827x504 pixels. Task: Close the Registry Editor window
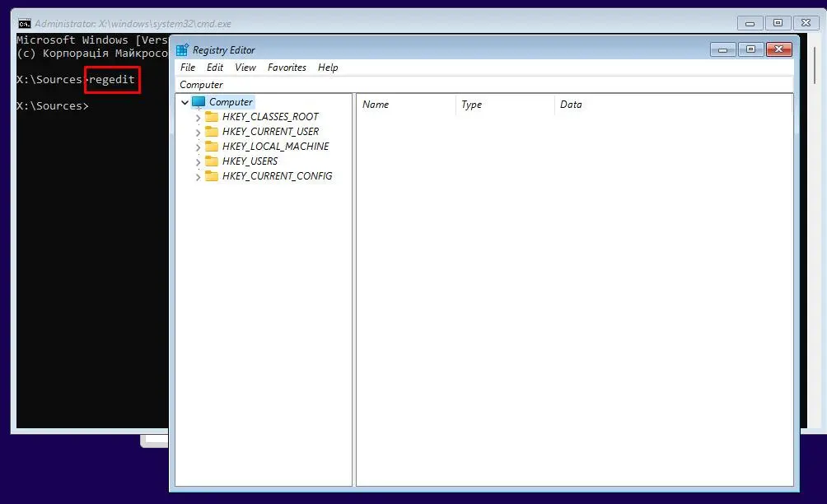click(x=778, y=49)
